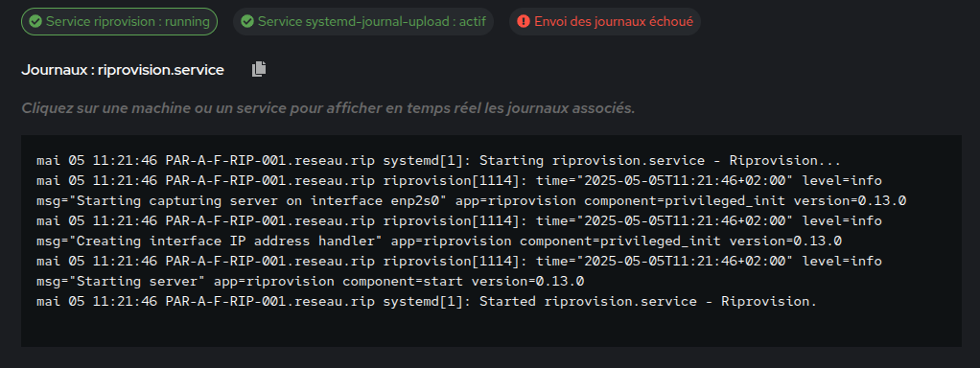Image resolution: width=980 pixels, height=368 pixels.
Task: Open the Envoi des journaux échoué alert
Action: 605,22
